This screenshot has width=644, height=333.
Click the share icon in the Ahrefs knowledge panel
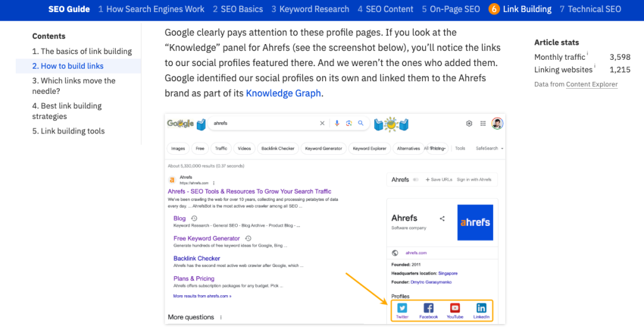click(442, 218)
